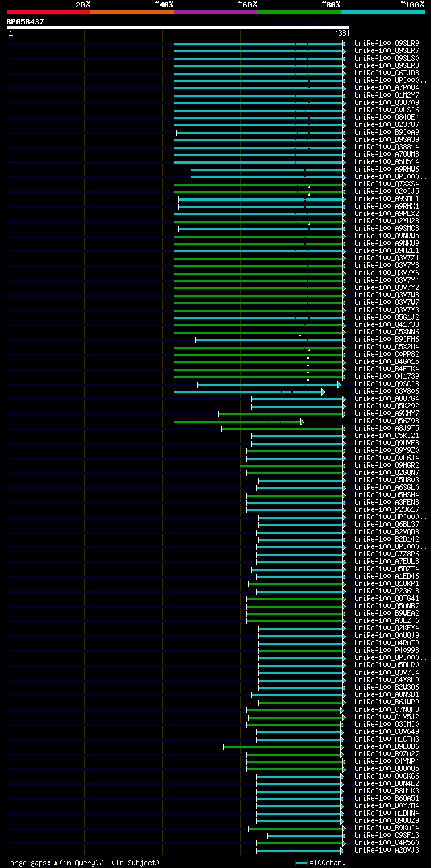Open hit UniRef100_A7P0W4
Screen dimensions: 431x868
tap(387, 88)
